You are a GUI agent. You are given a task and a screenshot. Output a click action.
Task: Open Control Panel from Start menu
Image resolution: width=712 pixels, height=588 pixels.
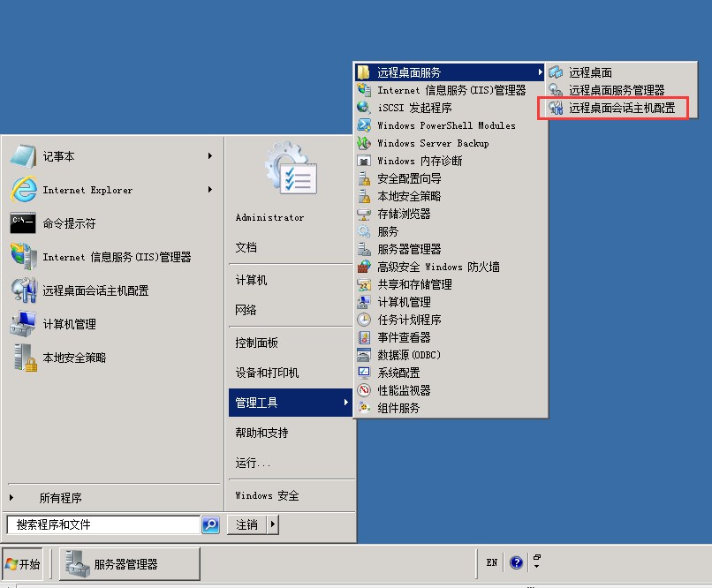[257, 343]
